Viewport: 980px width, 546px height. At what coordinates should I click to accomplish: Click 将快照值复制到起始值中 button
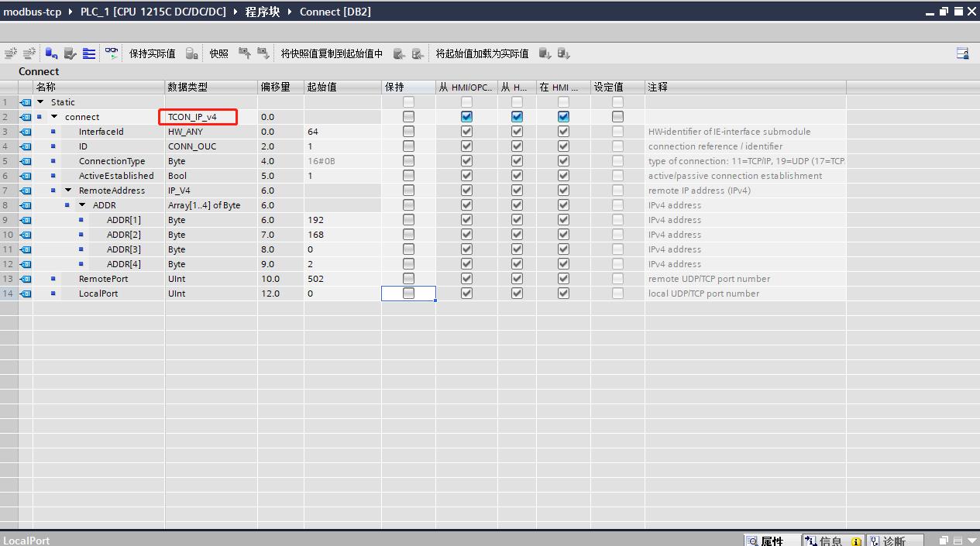coord(332,53)
